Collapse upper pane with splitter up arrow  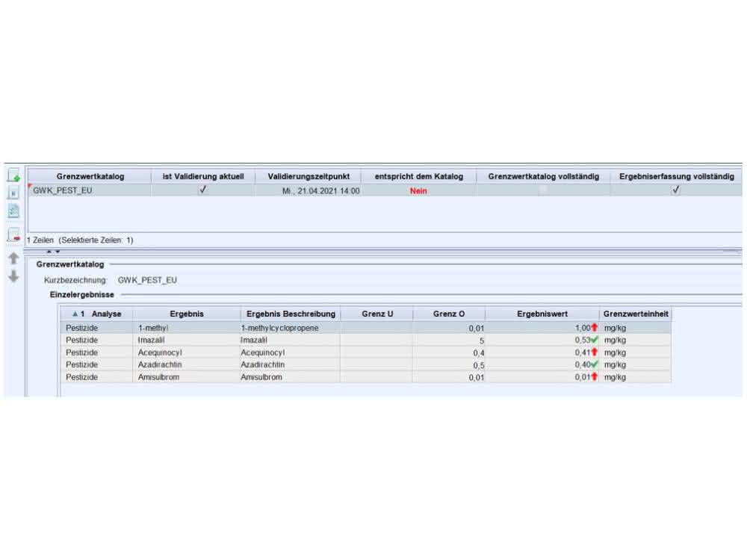click(x=49, y=252)
